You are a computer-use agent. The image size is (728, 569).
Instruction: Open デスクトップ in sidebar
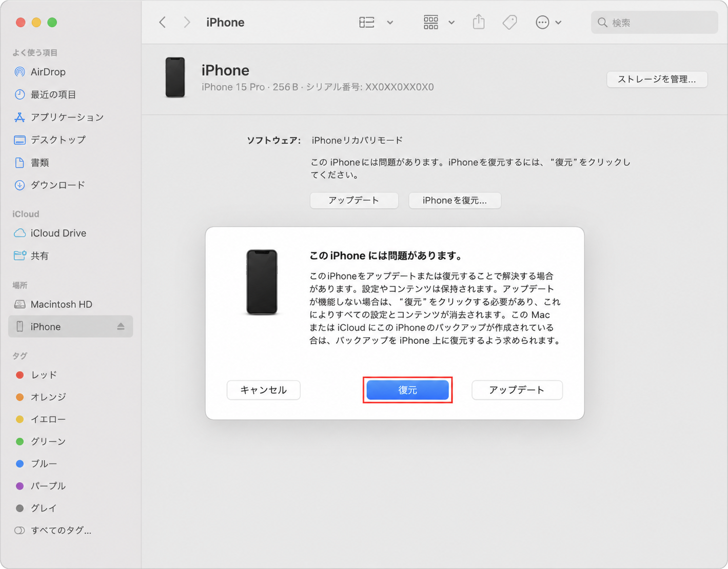(70, 140)
